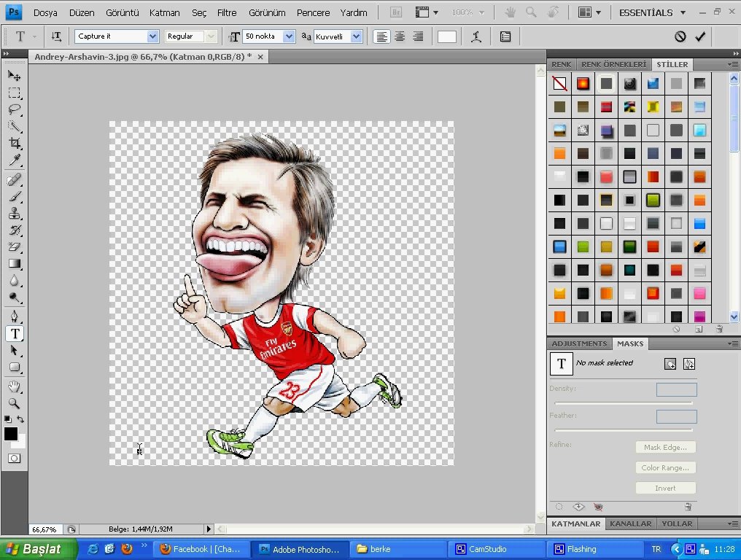Screen dimensions: 741x560
Task: Select the Rectangular Marquee tool
Action: point(14,93)
